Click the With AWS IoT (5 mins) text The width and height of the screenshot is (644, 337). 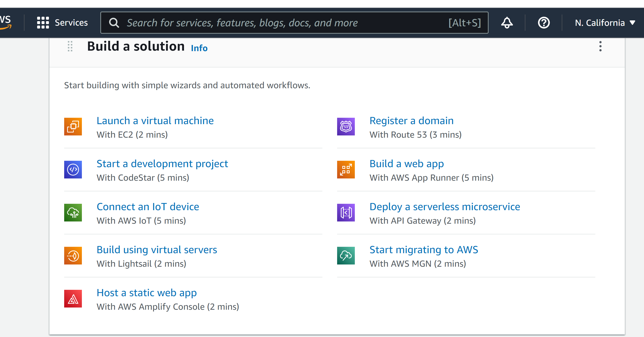(x=141, y=221)
